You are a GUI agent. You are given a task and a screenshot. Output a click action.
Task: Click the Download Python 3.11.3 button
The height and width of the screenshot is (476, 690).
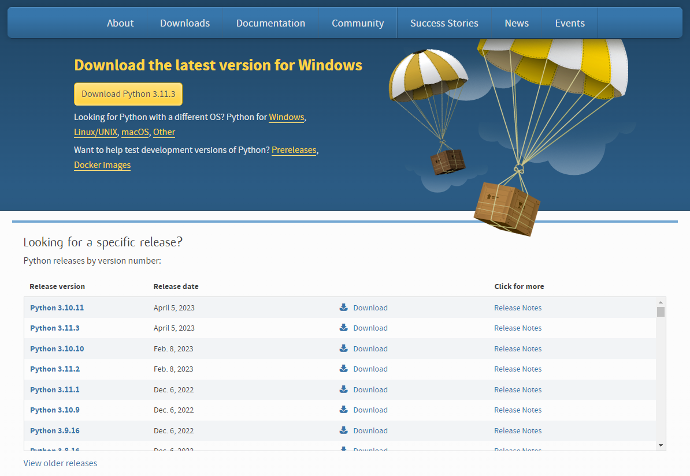128,94
